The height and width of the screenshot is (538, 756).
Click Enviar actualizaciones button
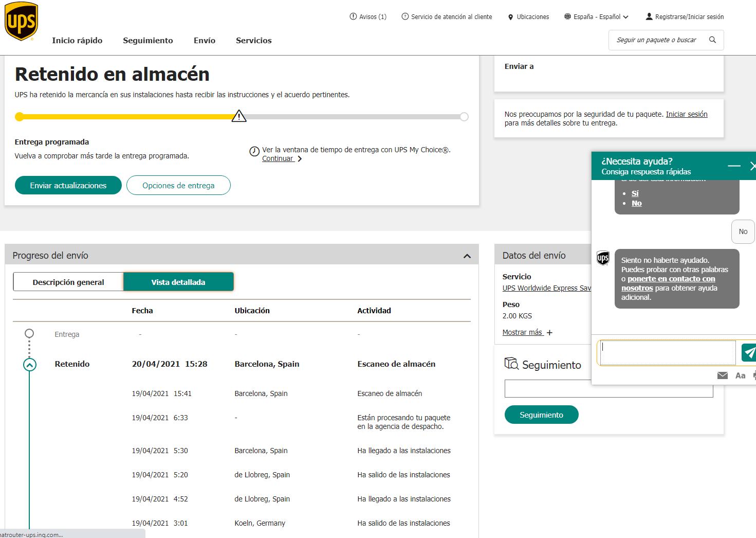point(68,185)
